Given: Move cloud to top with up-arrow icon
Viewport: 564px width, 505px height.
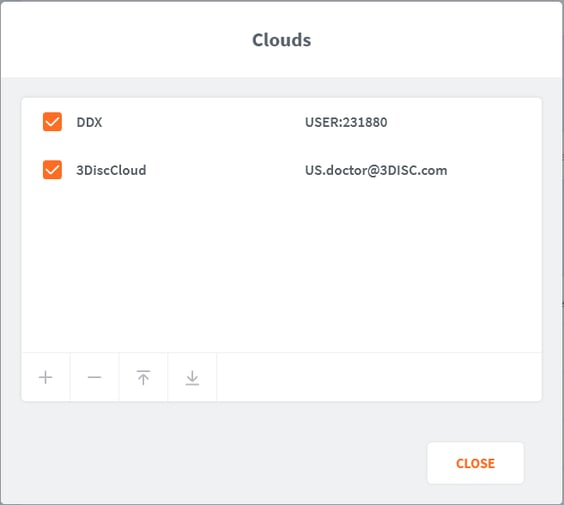Looking at the screenshot, I should click(144, 377).
